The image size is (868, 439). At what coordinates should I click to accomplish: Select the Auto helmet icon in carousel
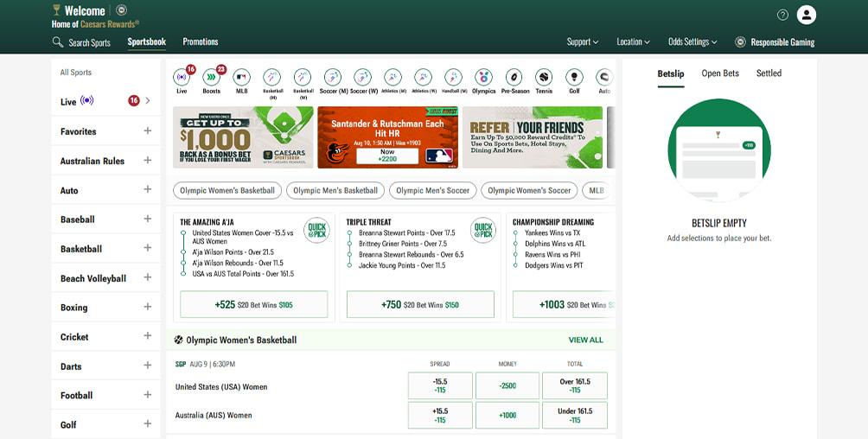click(x=604, y=78)
